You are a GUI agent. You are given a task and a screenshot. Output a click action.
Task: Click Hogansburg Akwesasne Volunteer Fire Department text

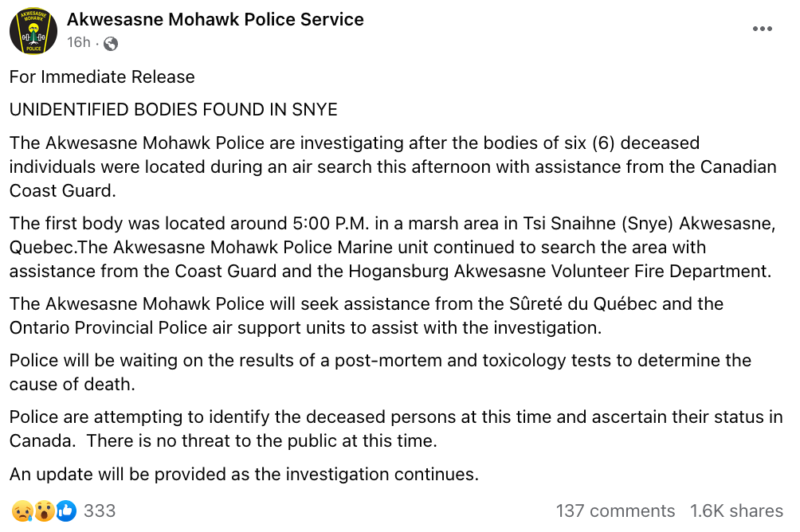[x=559, y=272]
